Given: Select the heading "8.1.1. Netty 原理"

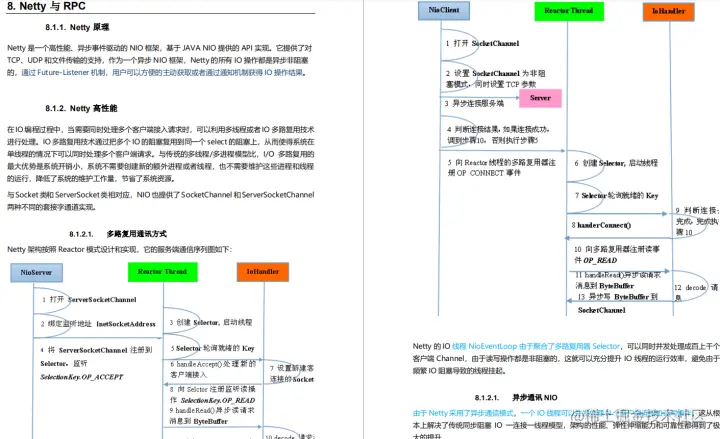Looking at the screenshot, I should [77, 28].
